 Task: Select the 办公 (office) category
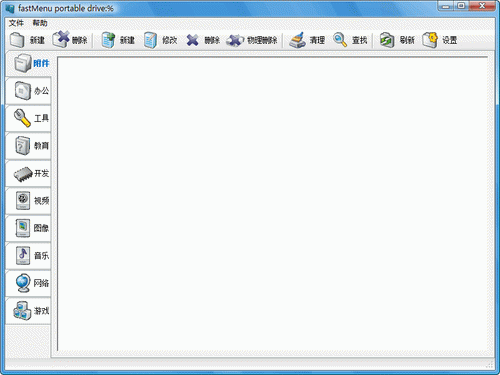29,91
